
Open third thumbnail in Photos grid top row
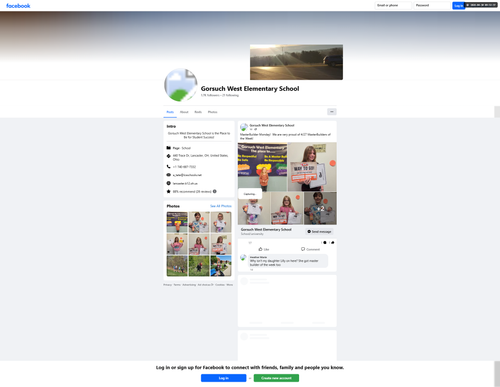221,222
